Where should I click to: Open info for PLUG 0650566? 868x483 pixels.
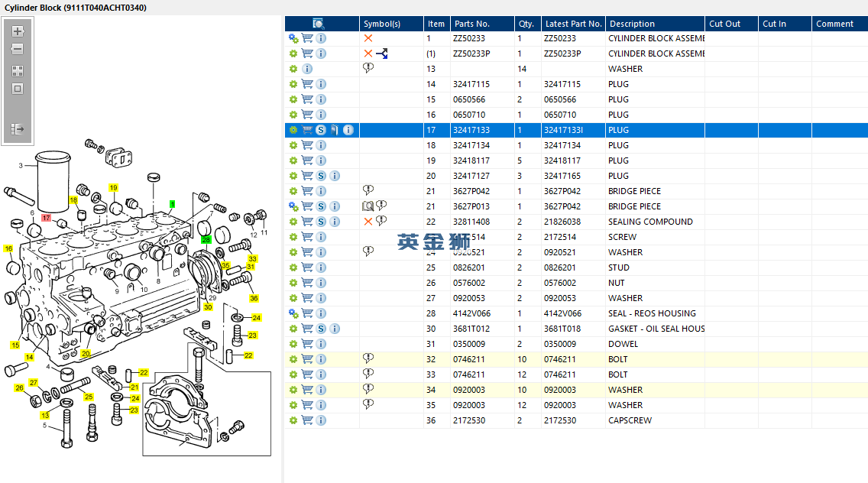[x=321, y=99]
